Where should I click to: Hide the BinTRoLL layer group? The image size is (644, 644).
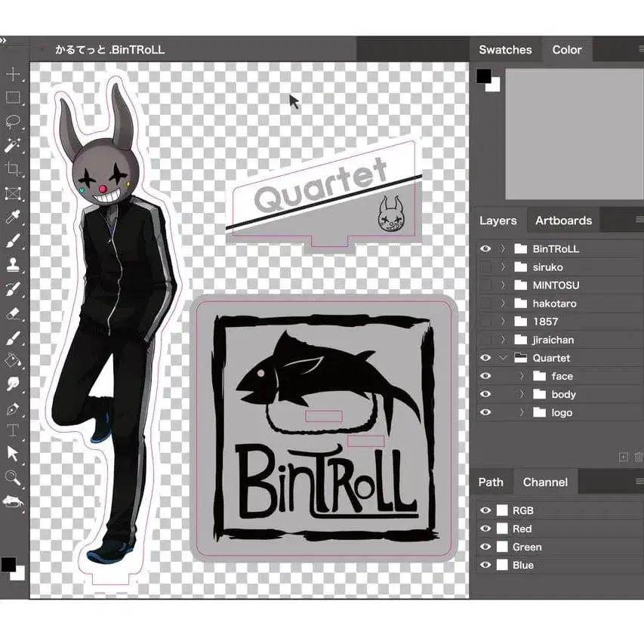(485, 248)
